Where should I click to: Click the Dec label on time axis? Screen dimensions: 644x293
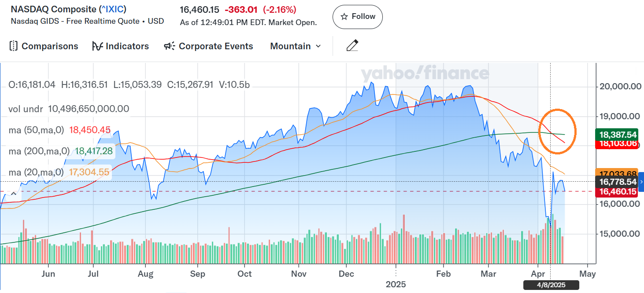coord(347,274)
